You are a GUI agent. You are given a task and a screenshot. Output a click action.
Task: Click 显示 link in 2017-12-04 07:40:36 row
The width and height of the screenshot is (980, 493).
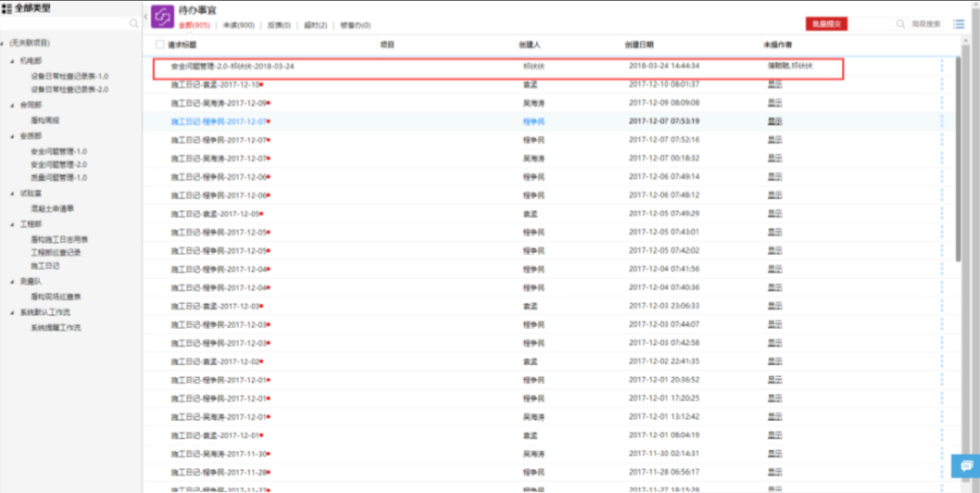(x=774, y=288)
